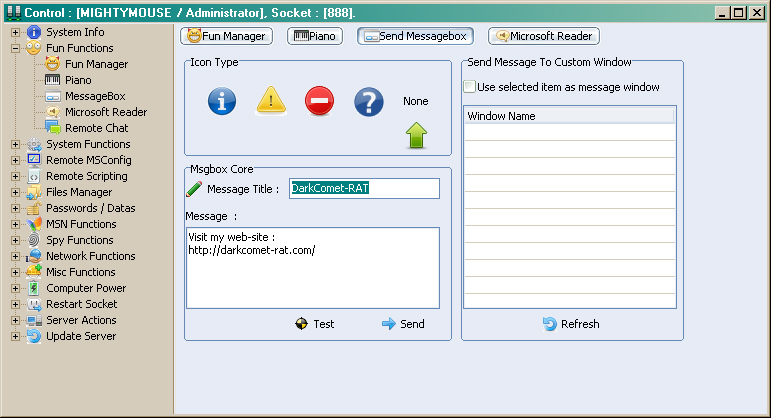This screenshot has width=771, height=418.
Task: Click the System Info tree icon
Action: click(x=34, y=32)
